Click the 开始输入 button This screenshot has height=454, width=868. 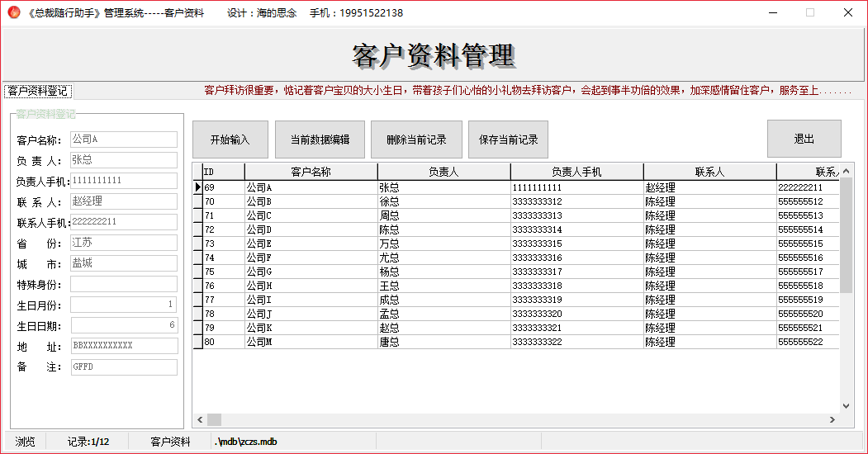click(x=230, y=140)
